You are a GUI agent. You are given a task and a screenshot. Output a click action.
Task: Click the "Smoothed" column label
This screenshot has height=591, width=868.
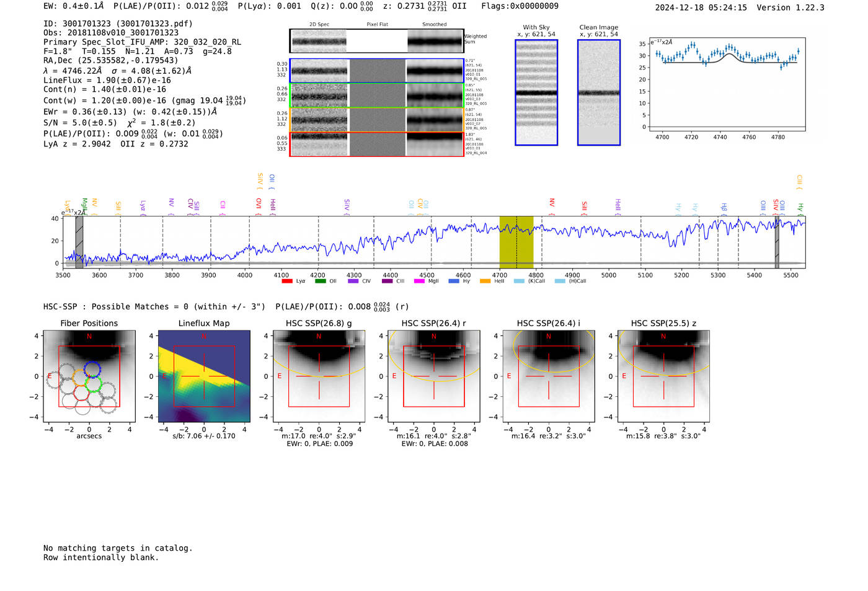435,24
